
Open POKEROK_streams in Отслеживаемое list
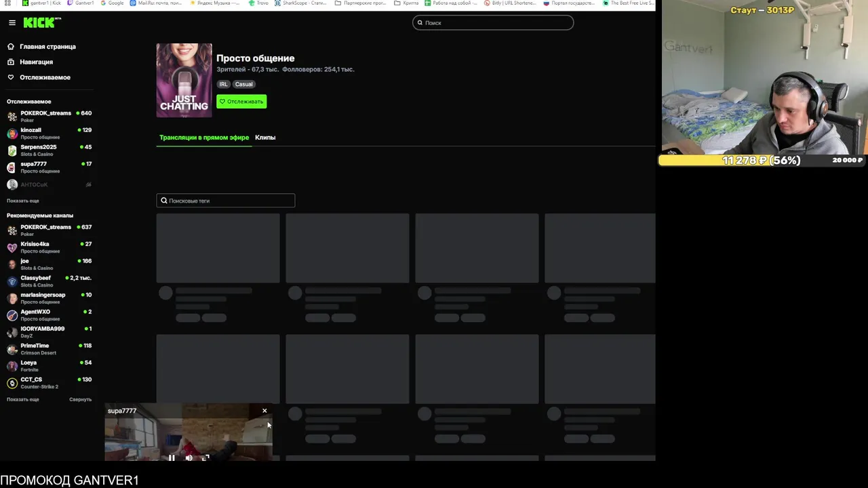pyautogui.click(x=49, y=117)
